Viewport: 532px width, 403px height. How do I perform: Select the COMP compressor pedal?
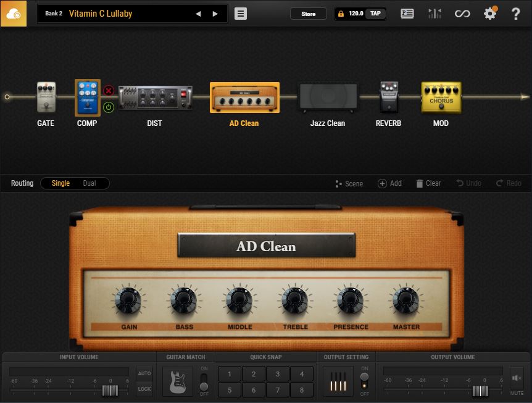(x=88, y=98)
